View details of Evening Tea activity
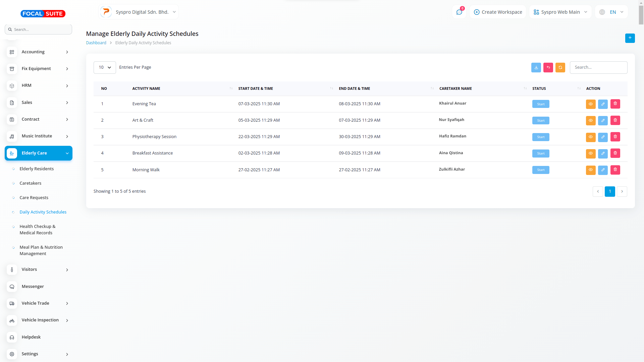Viewport: 644px width, 362px height. (x=591, y=104)
